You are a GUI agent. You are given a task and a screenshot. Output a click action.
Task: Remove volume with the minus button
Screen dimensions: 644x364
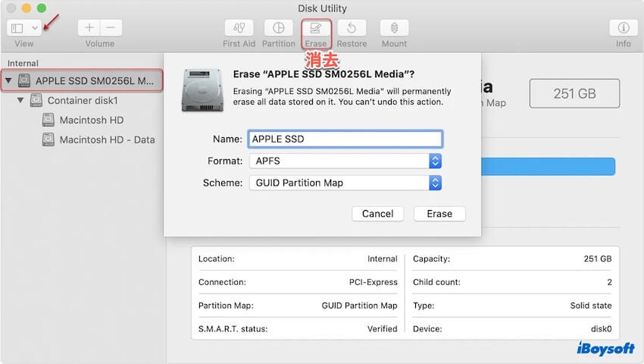[x=111, y=28]
